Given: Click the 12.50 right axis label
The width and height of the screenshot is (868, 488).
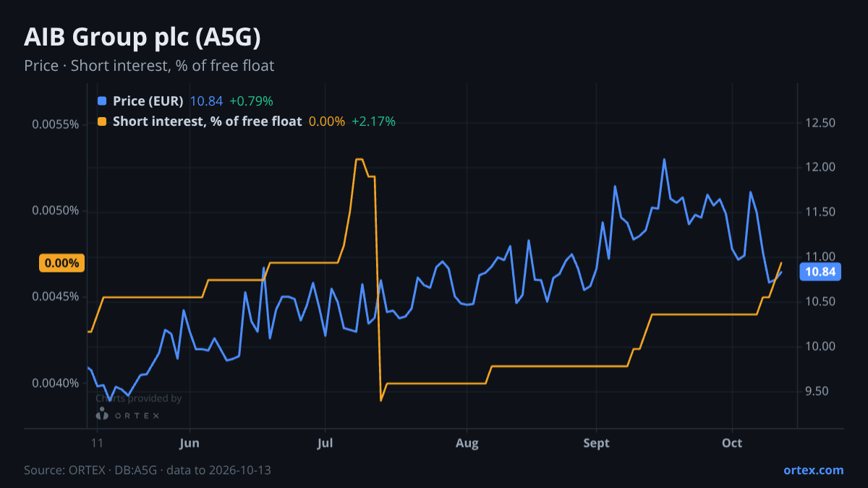Looking at the screenshot, I should coord(820,123).
